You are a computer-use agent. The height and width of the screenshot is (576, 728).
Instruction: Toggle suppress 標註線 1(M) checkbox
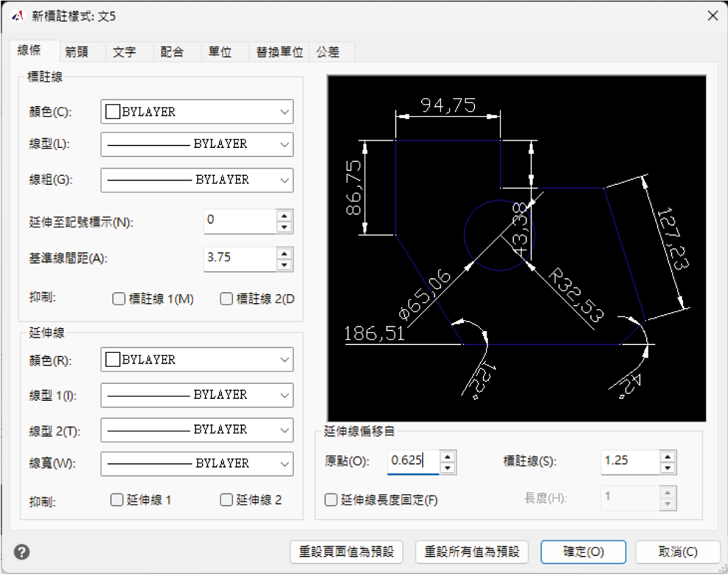(119, 299)
